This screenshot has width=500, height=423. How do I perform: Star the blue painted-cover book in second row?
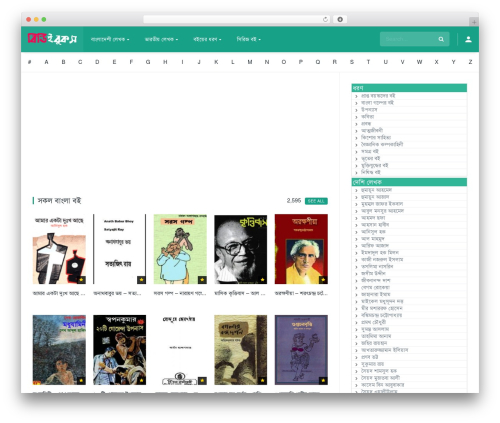[x=81, y=381]
